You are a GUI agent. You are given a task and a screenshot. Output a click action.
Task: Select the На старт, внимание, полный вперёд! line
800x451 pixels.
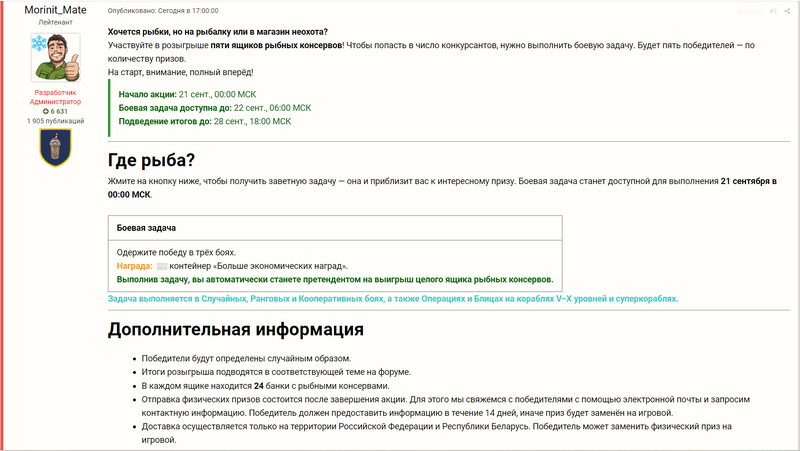click(x=181, y=72)
